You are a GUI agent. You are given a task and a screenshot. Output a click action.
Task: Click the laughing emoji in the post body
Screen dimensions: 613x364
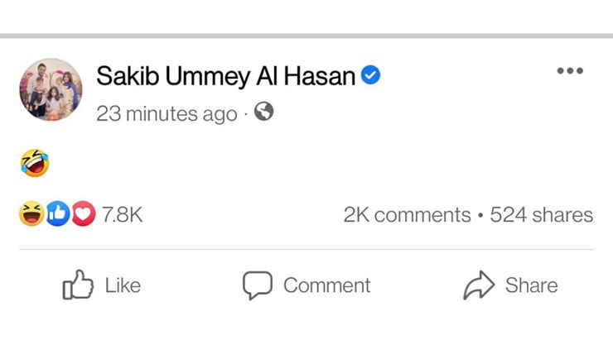(35, 163)
